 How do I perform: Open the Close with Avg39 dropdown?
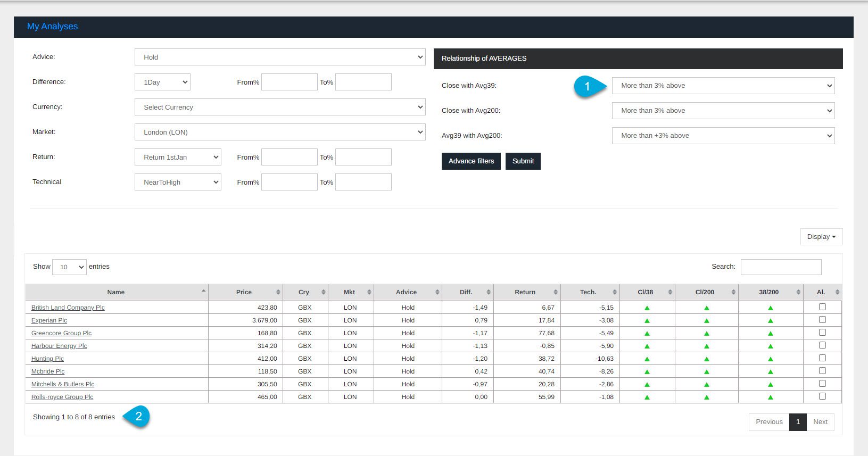(723, 86)
